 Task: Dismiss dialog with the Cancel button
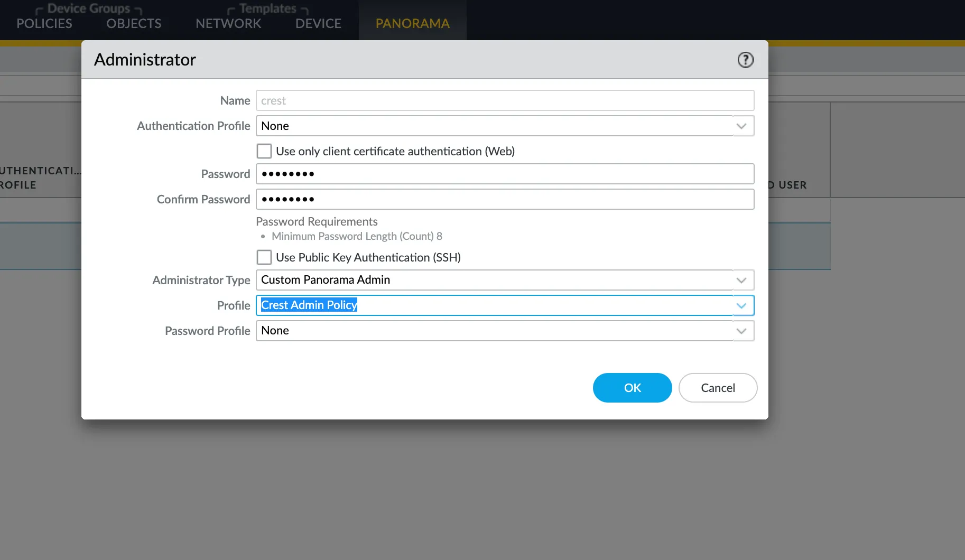pos(718,388)
